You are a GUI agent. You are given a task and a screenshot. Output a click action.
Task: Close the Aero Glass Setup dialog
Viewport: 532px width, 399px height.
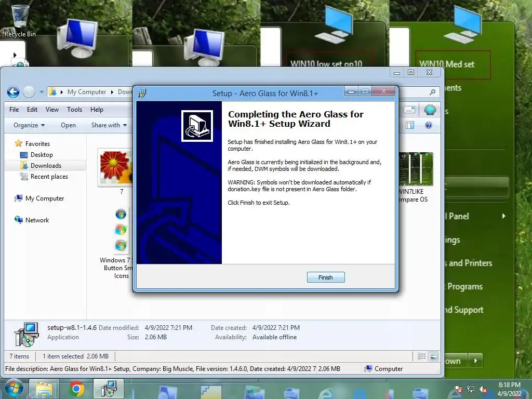[383, 91]
